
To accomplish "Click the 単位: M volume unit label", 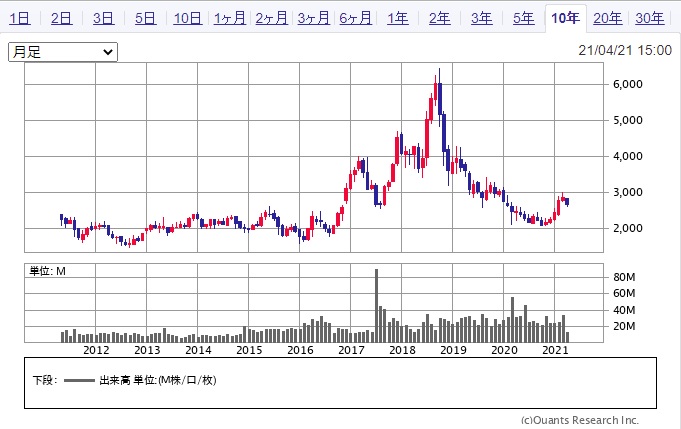I will pos(47,272).
